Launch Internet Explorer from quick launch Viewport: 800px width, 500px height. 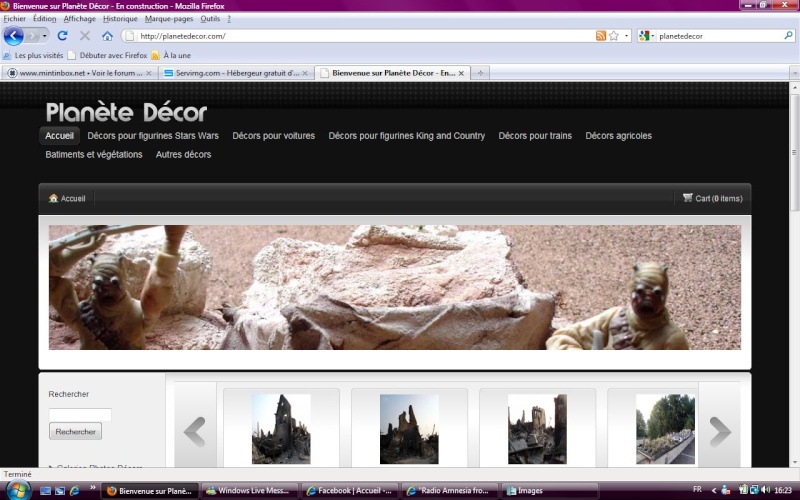click(x=74, y=491)
